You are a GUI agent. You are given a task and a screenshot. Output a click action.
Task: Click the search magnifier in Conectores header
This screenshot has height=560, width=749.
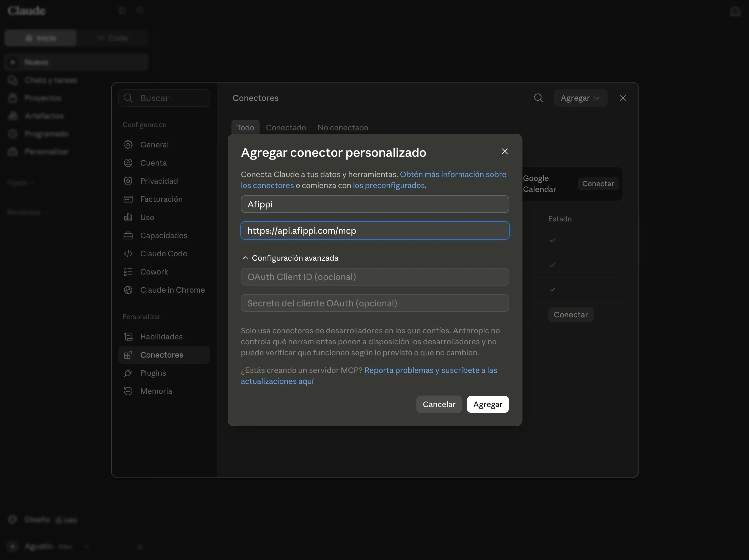pyautogui.click(x=538, y=98)
